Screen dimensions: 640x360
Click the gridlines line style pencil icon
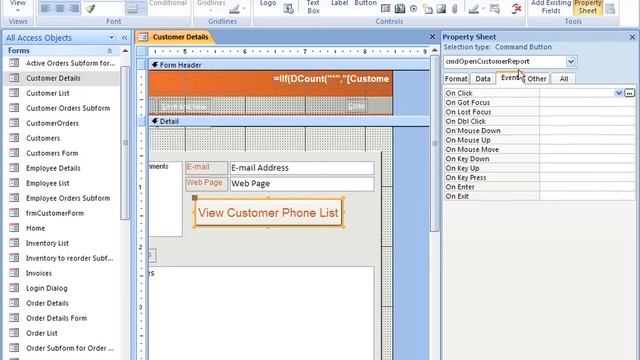point(234,9)
